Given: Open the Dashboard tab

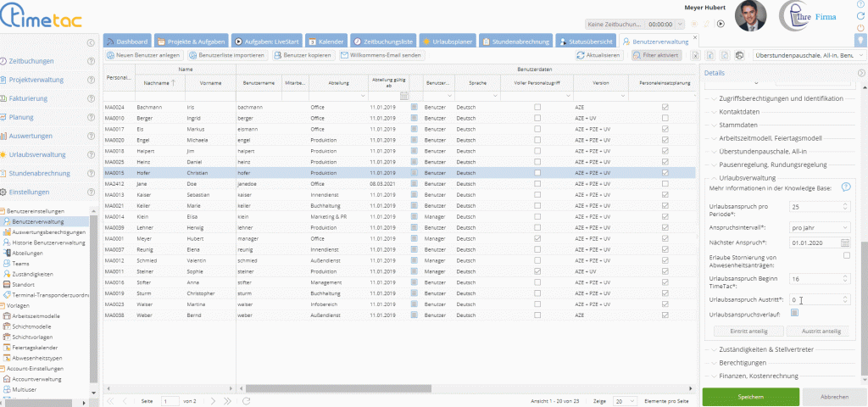Looking at the screenshot, I should 128,41.
